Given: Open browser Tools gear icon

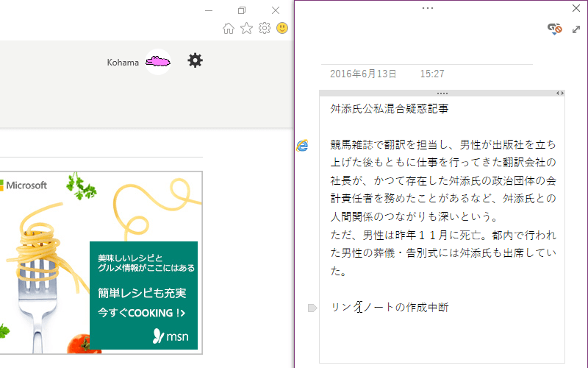Looking at the screenshot, I should pyautogui.click(x=265, y=28).
